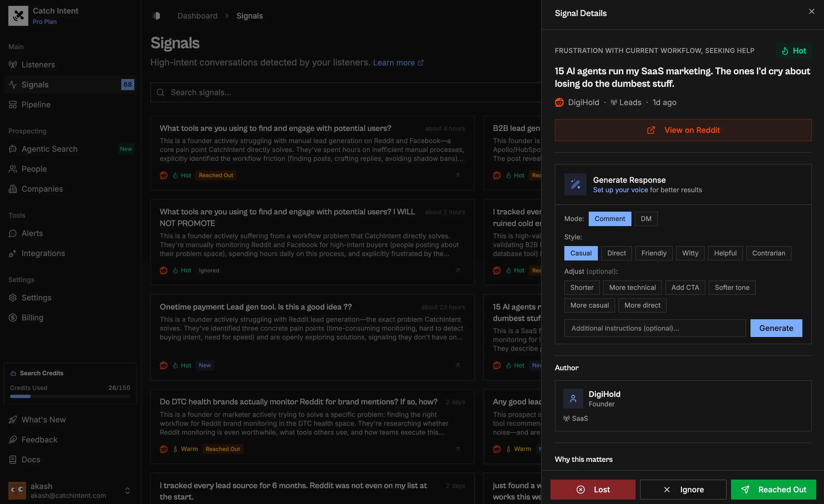Click the Additional instructions input field

[654, 328]
